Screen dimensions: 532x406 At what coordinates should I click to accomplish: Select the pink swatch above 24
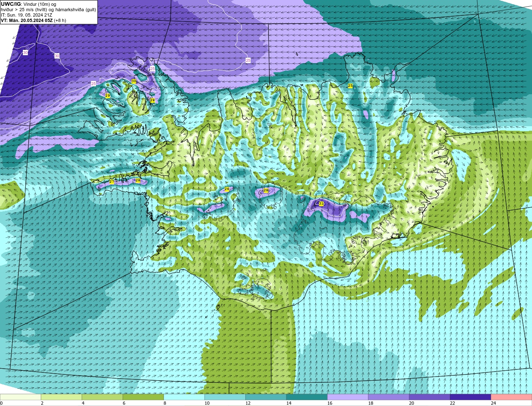pyautogui.click(x=512, y=397)
